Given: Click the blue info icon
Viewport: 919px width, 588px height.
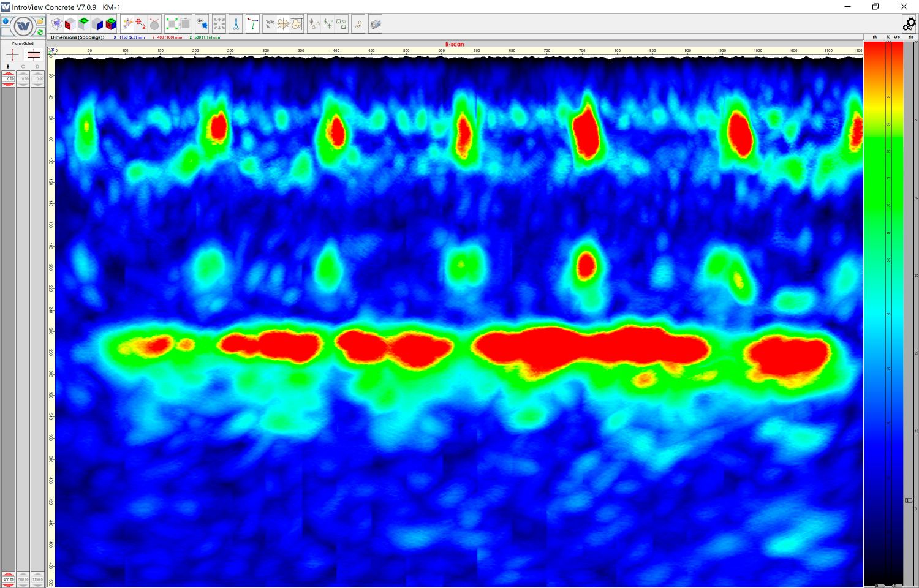Looking at the screenshot, I should pyautogui.click(x=6, y=21).
